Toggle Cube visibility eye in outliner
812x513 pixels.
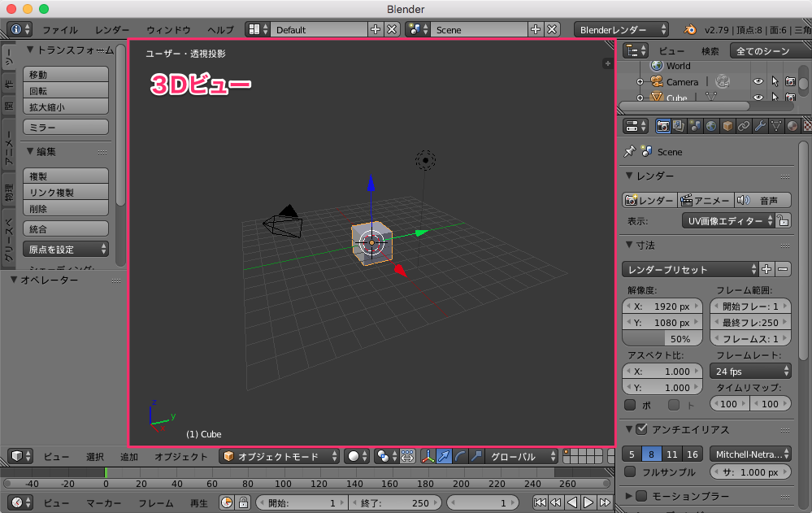click(758, 97)
